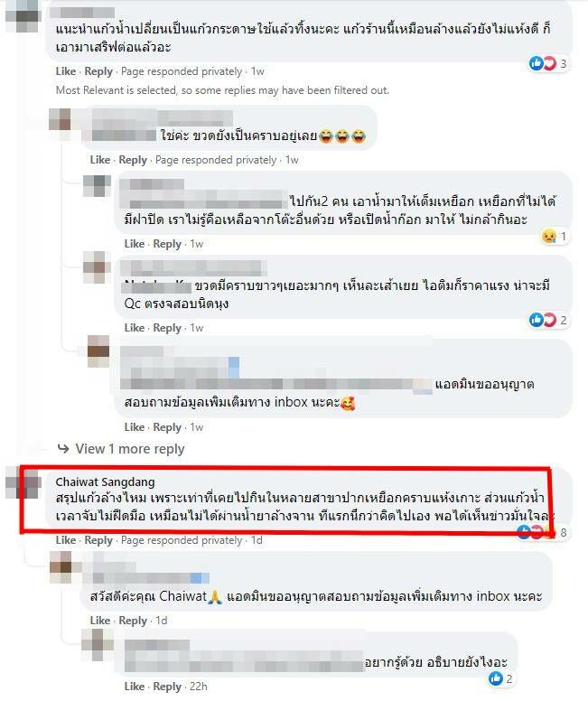Click the 22h timestamp on the last comment
The height and width of the screenshot is (701, 588).
tap(199, 687)
